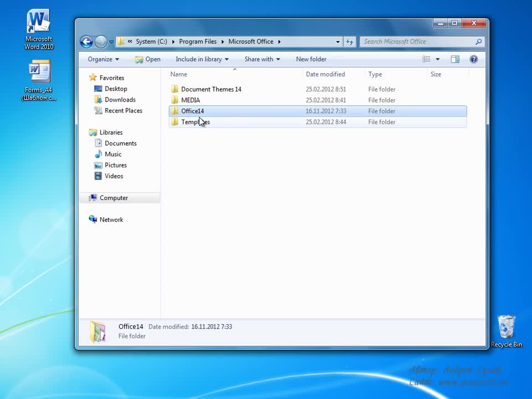
Task: Click Program Files in the address bar
Action: (x=198, y=42)
